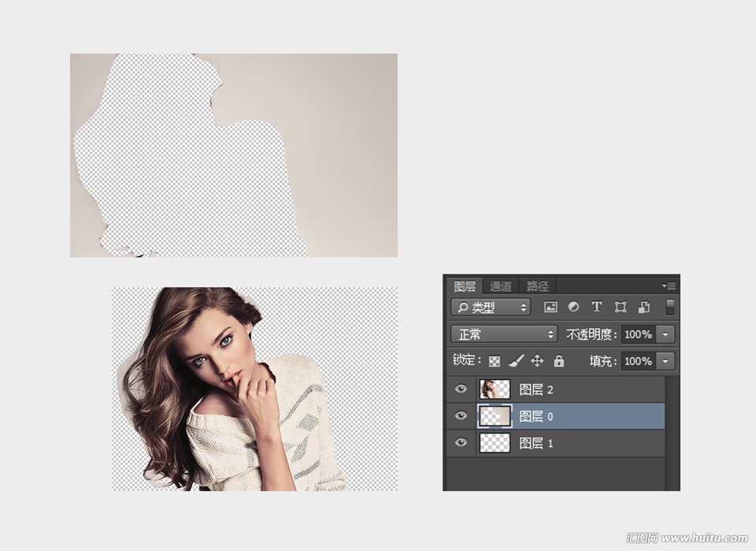Filter layers by adjustment layer icon
756x551 pixels.
(x=573, y=307)
